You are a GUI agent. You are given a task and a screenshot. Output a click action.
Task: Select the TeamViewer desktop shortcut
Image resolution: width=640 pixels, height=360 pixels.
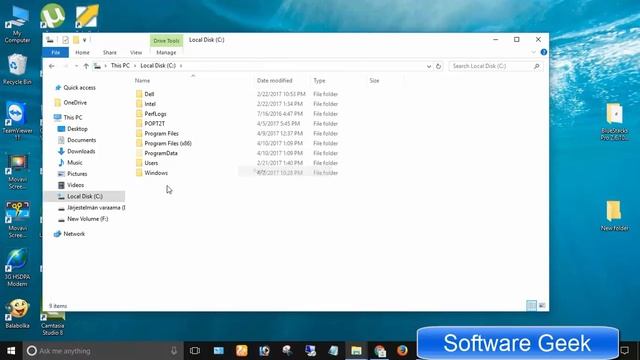[17, 121]
